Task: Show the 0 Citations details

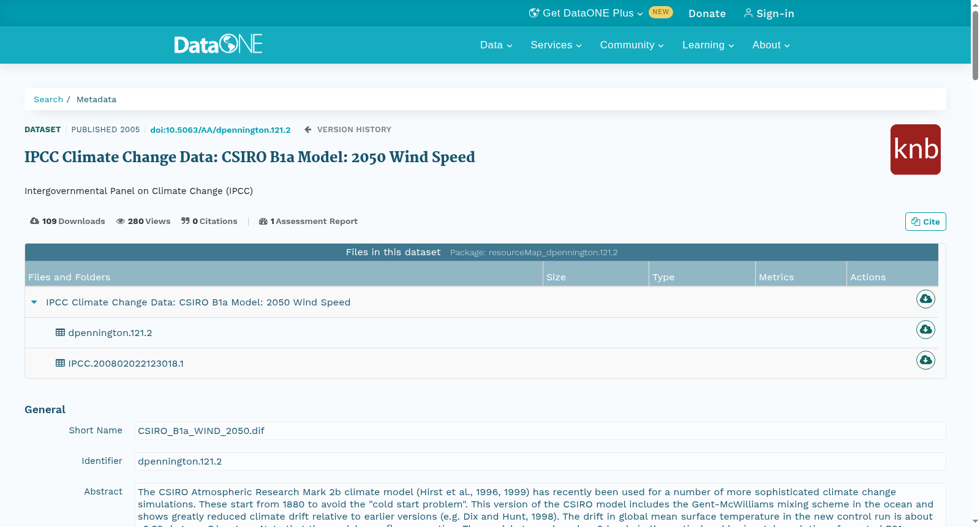Action: pyautogui.click(x=209, y=221)
